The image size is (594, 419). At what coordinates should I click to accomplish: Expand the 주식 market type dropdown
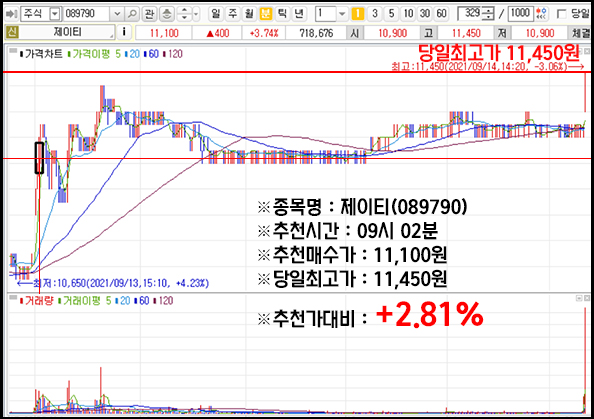pyautogui.click(x=55, y=14)
